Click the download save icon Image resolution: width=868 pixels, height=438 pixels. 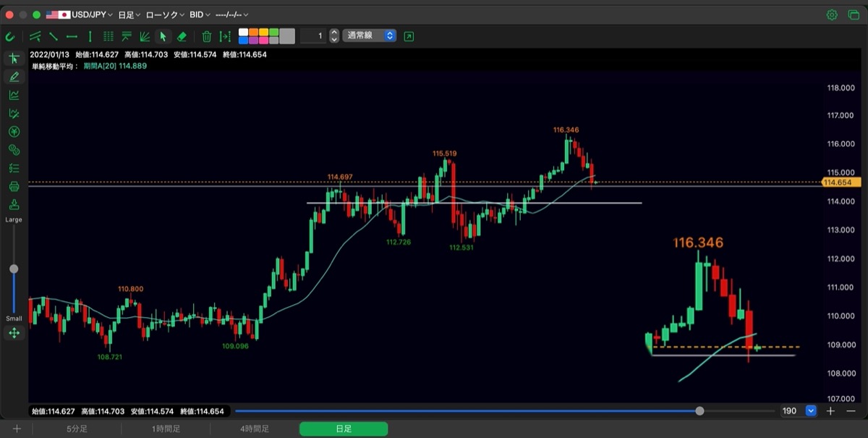tap(14, 205)
